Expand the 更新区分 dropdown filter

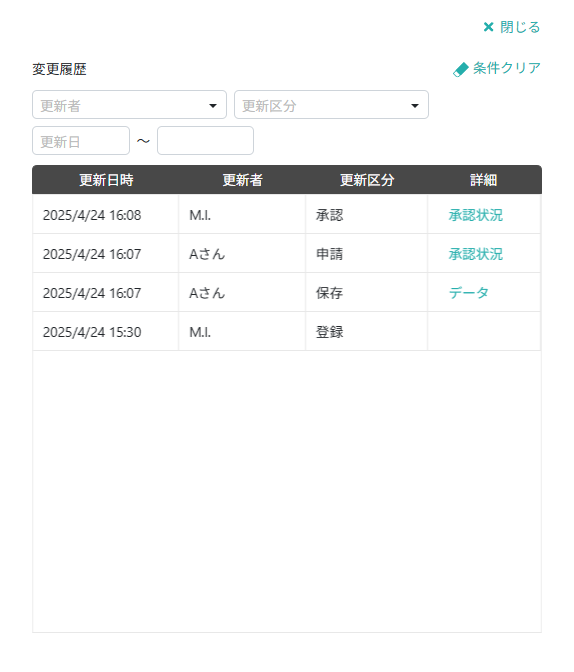331,105
